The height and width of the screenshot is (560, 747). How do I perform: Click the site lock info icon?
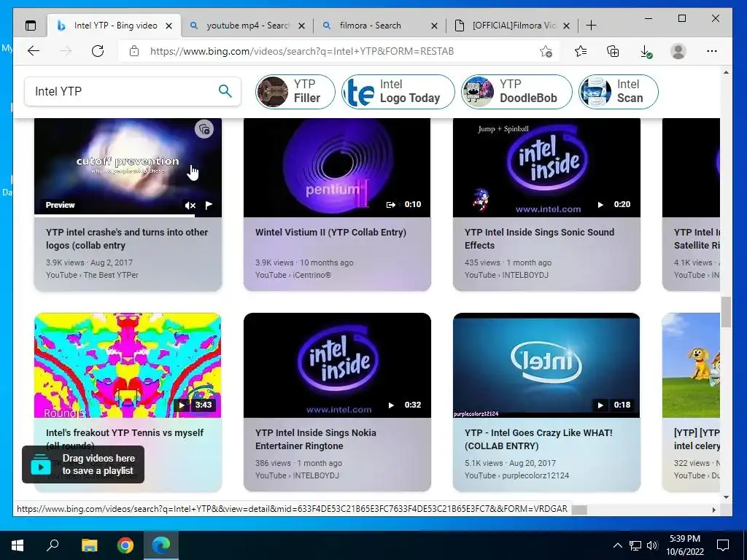point(134,51)
